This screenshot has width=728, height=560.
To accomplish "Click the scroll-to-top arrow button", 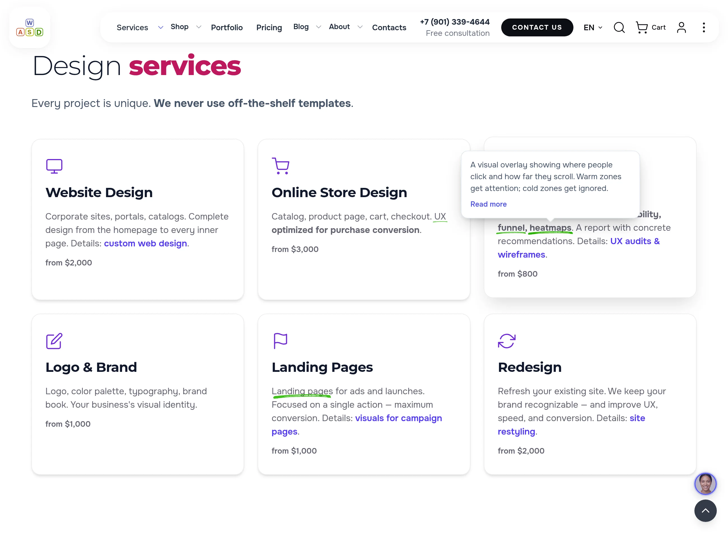I will pyautogui.click(x=705, y=511).
